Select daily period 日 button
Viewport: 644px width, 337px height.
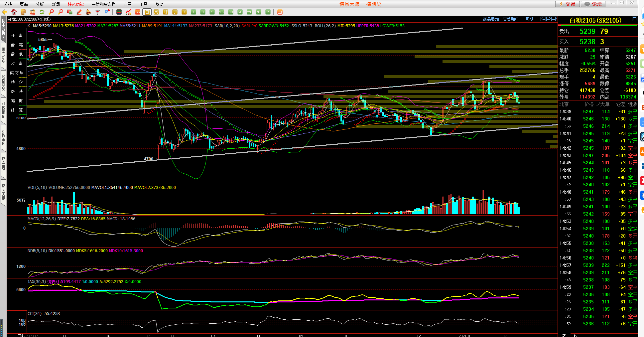[x=147, y=12]
